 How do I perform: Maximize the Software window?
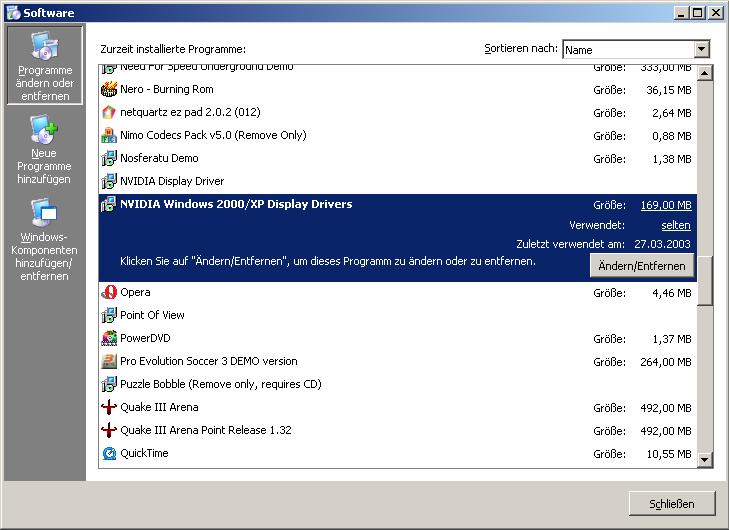coord(698,13)
